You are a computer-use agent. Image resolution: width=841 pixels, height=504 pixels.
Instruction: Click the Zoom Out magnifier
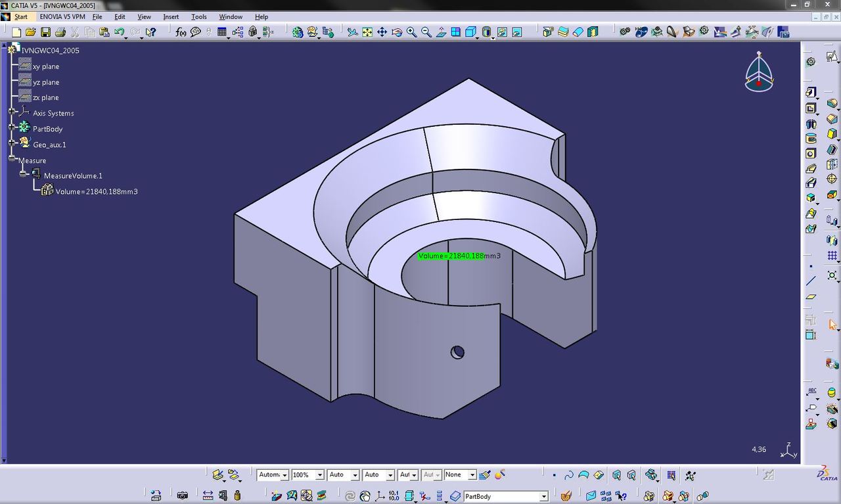point(426,32)
